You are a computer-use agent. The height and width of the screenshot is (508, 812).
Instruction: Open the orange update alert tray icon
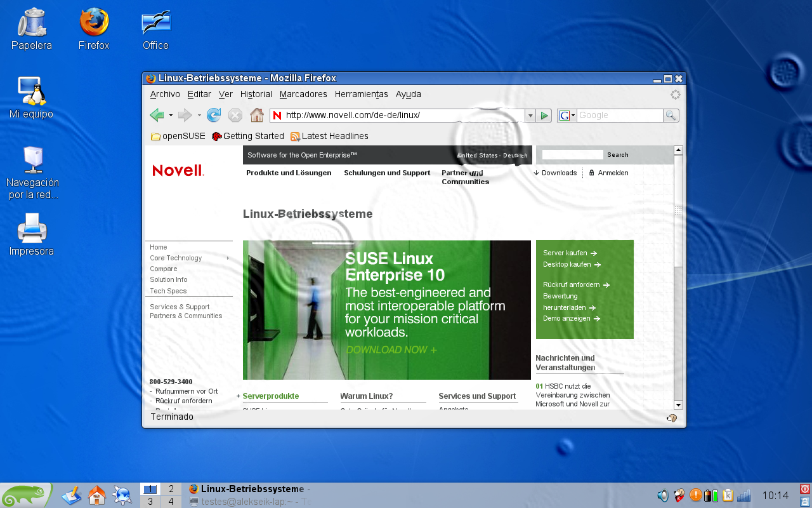coord(696,495)
